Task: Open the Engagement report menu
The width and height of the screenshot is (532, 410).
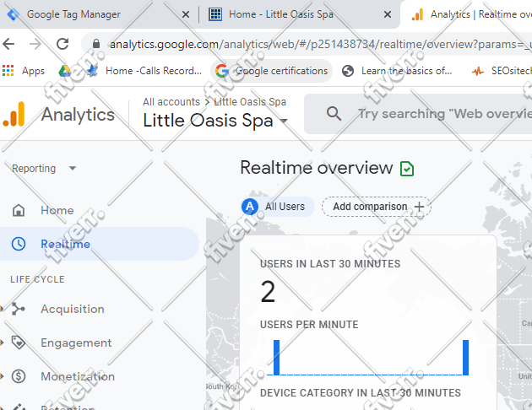Action: 76,343
